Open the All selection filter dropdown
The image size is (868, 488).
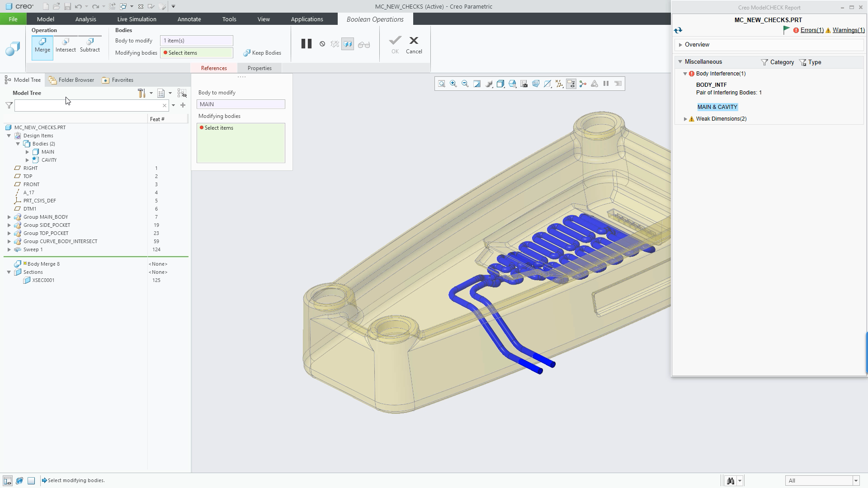(855, 481)
